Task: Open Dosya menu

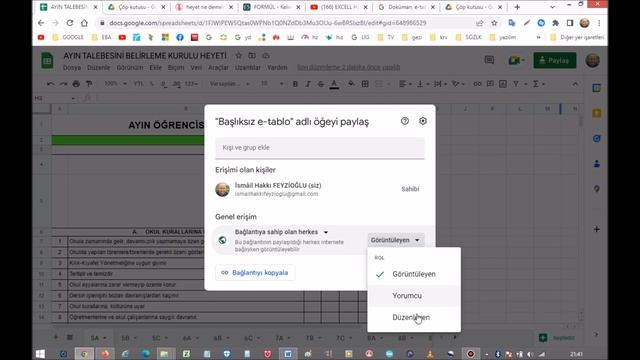Action: pyautogui.click(x=72, y=67)
